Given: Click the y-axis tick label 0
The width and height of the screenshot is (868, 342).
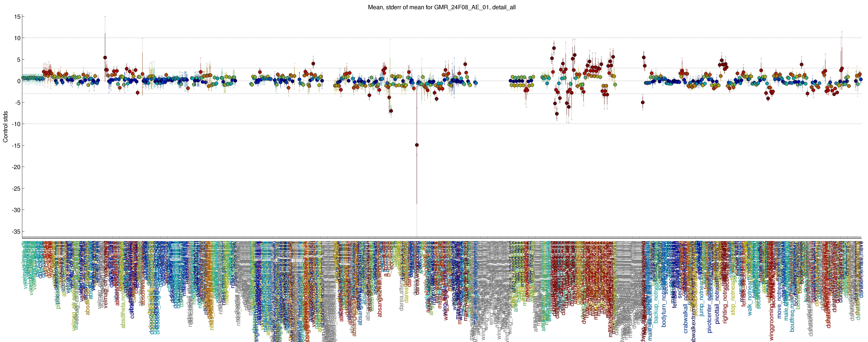Looking at the screenshot, I should click(x=19, y=81).
